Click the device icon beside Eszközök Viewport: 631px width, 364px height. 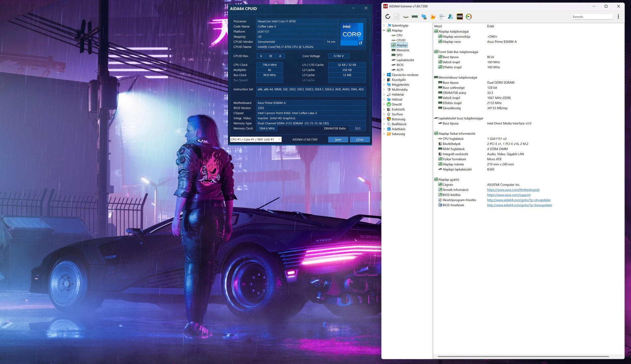tap(389, 109)
